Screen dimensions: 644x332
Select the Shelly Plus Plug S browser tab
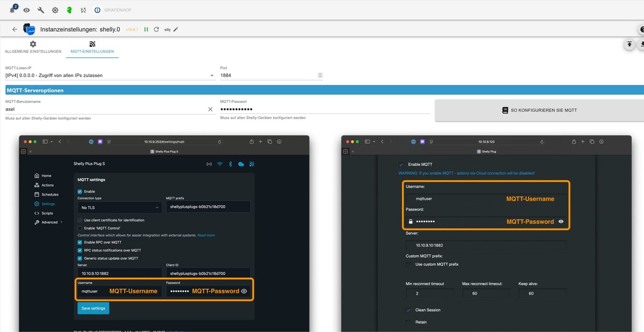pyautogui.click(x=164, y=152)
